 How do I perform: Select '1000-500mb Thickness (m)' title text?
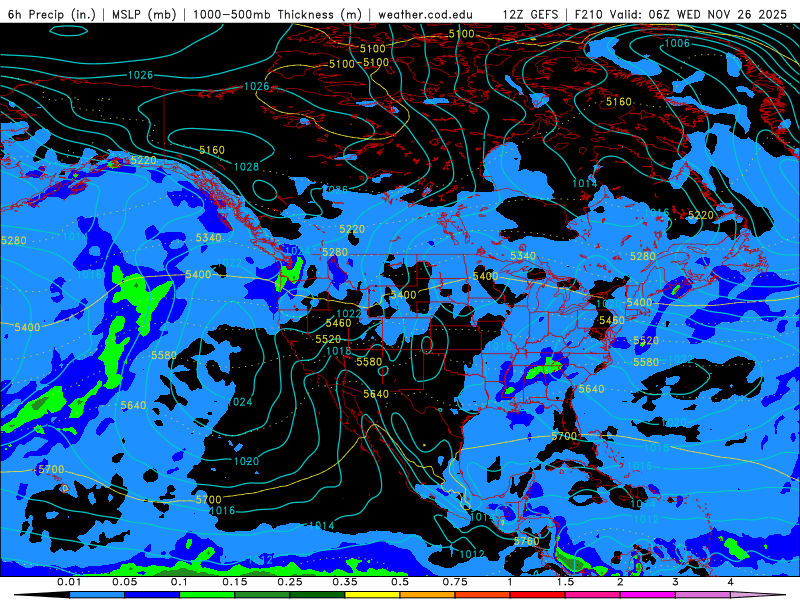pyautogui.click(x=277, y=14)
